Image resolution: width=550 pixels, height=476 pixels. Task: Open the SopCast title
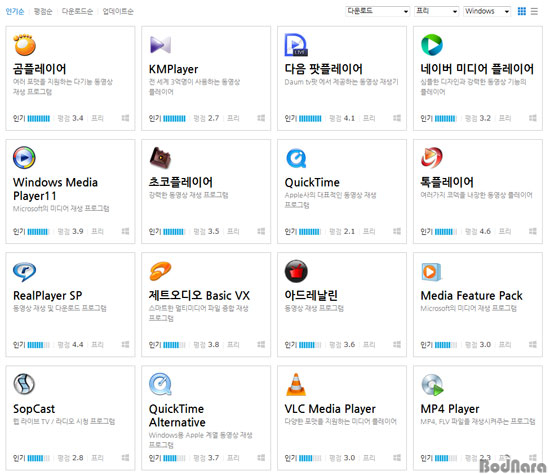coord(34,409)
